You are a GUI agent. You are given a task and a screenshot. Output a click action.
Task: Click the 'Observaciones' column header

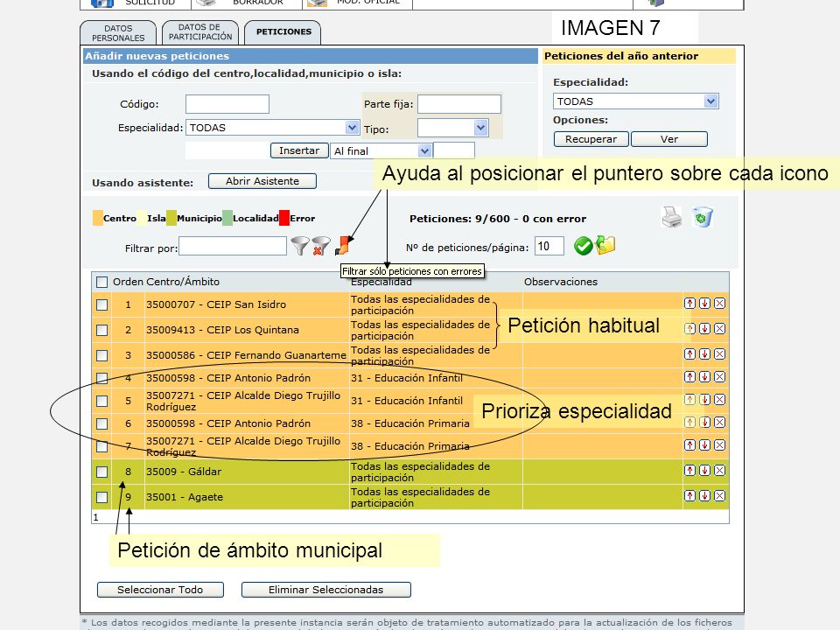point(560,282)
